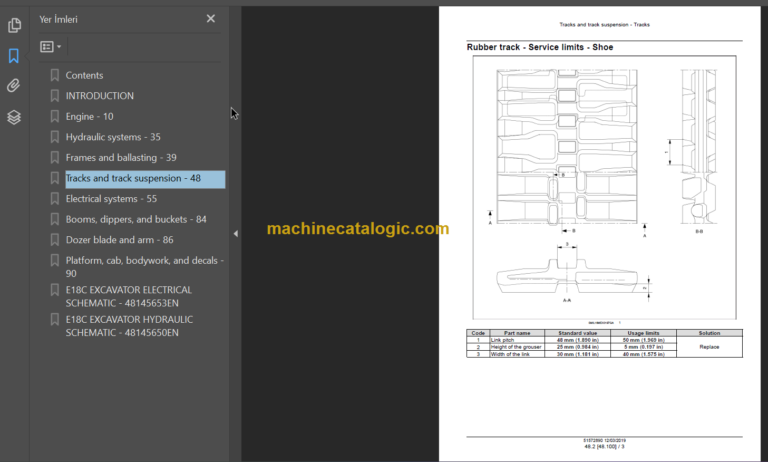
Task: Click bookmark icon beside Electrical Schematic entry
Action: (x=55, y=290)
